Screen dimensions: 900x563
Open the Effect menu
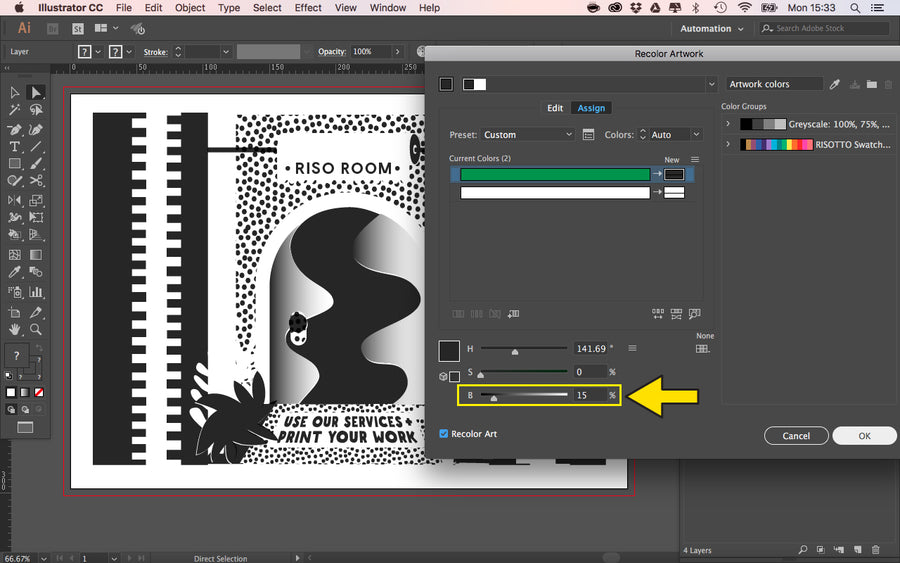[x=308, y=7]
